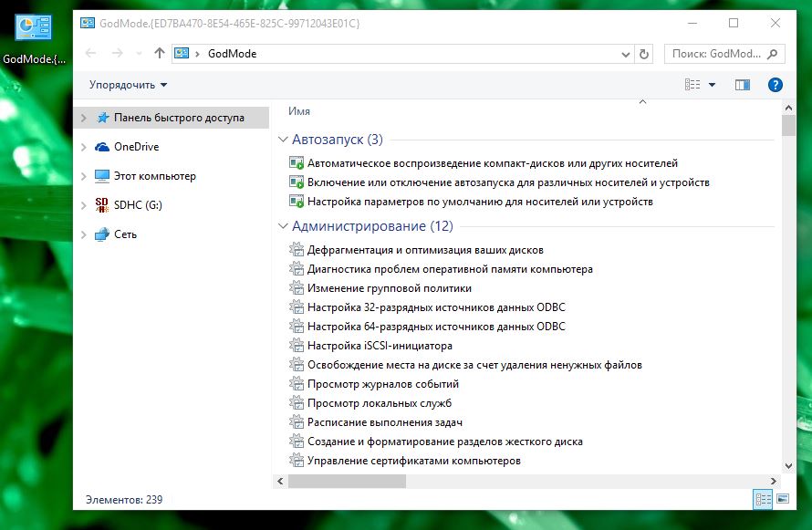
Task: Select the SDHC (G:) drive icon
Action: click(x=102, y=205)
